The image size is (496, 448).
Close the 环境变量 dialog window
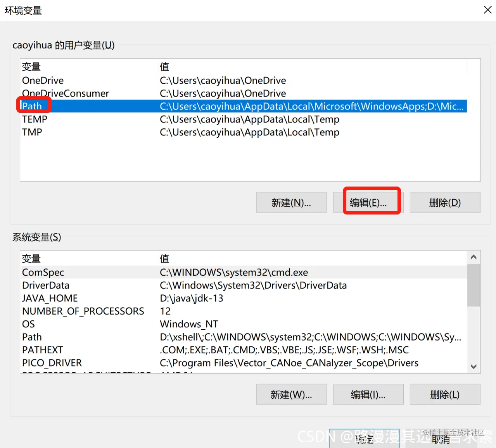click(487, 10)
